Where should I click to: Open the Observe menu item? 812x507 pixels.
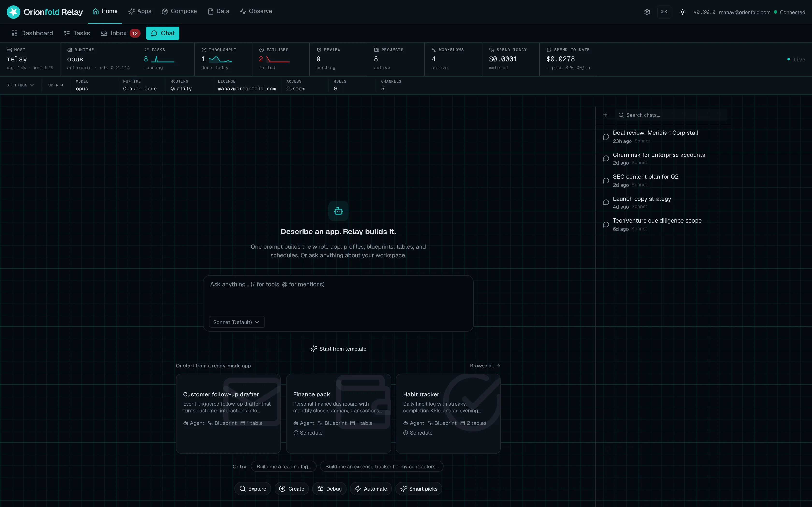[x=256, y=11]
